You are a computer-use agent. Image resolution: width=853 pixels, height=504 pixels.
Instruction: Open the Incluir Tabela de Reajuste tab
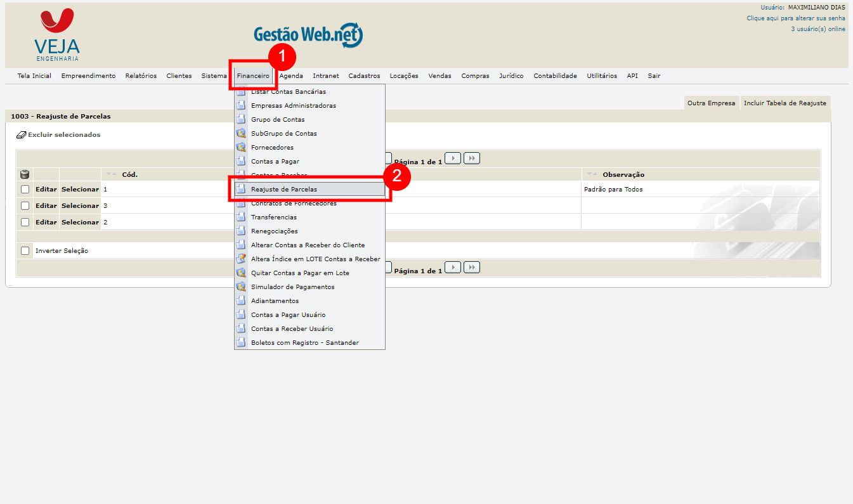(785, 103)
